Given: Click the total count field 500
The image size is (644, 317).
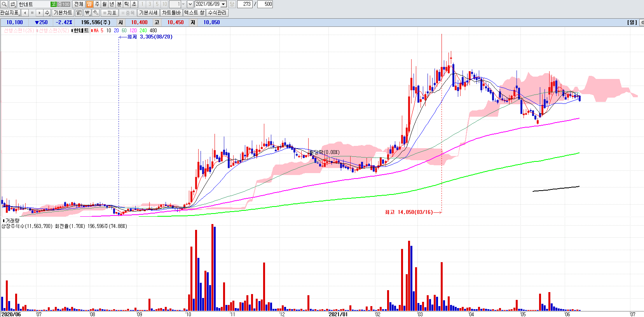Looking at the screenshot, I should tap(265, 4).
